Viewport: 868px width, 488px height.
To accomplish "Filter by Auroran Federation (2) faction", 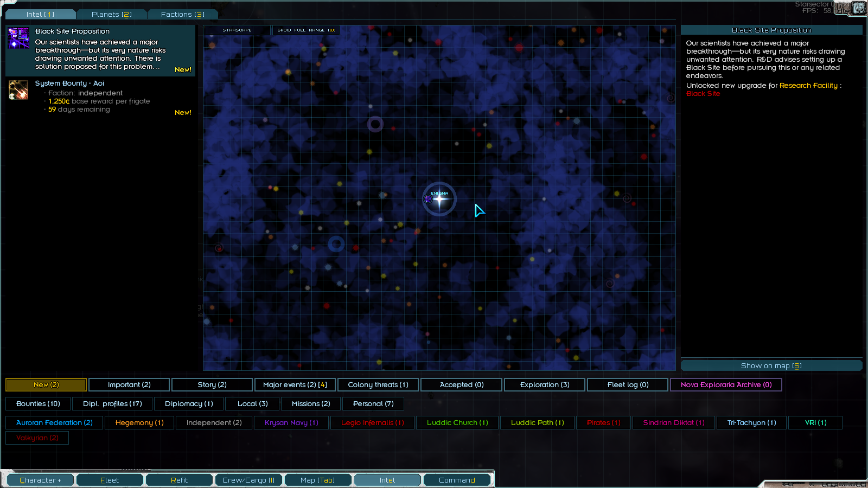I will (54, 422).
